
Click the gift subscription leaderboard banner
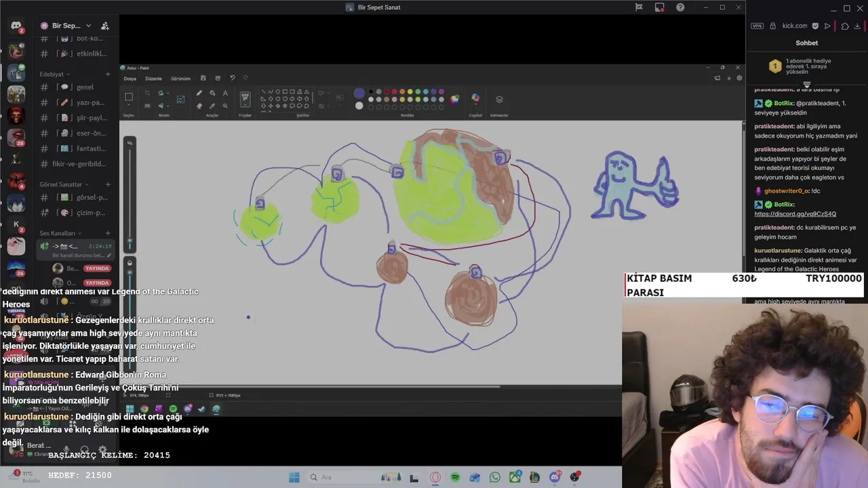click(x=807, y=66)
